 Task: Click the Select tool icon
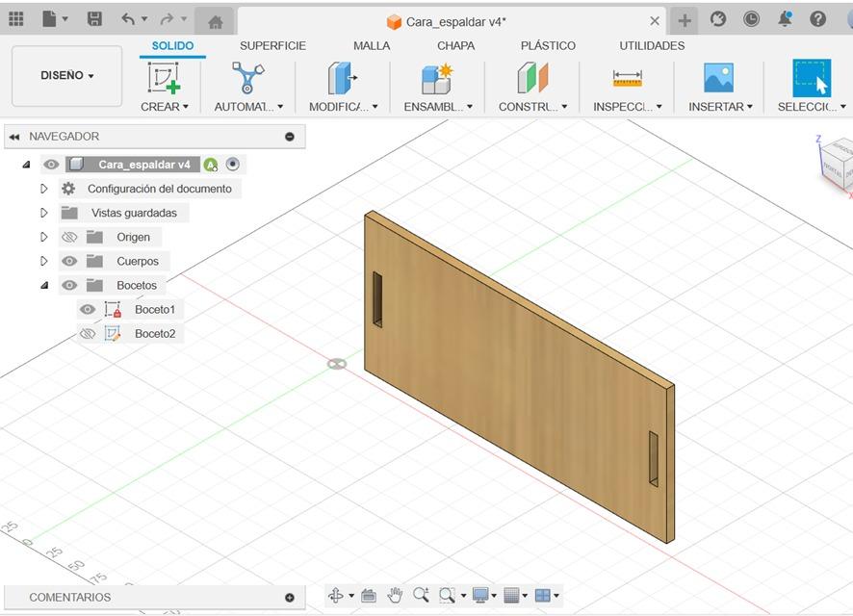[811, 78]
